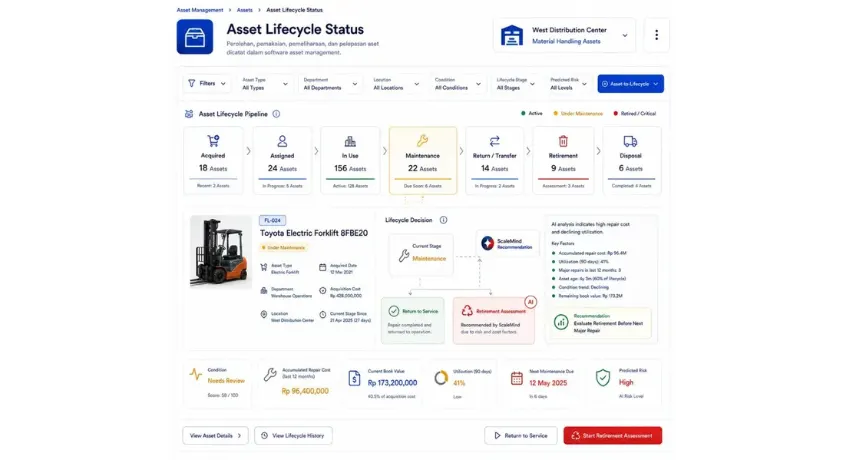Click the recommendation bar chart icon
The image size is (847, 460).
click(561, 323)
